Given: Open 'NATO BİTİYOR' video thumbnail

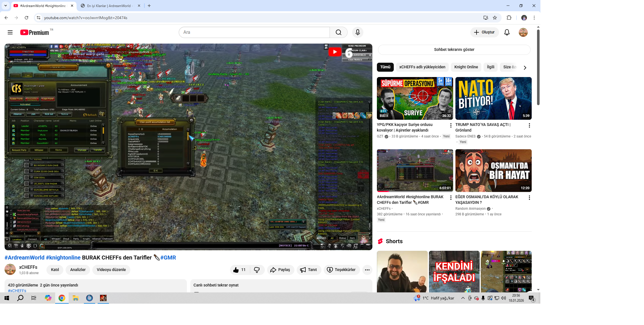Looking at the screenshot, I should (493, 98).
